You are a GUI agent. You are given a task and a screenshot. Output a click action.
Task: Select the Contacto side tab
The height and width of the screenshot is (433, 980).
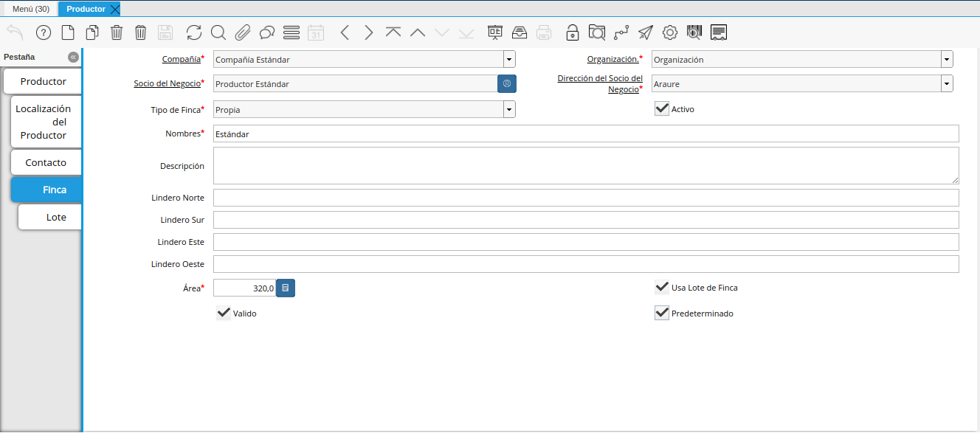point(46,162)
